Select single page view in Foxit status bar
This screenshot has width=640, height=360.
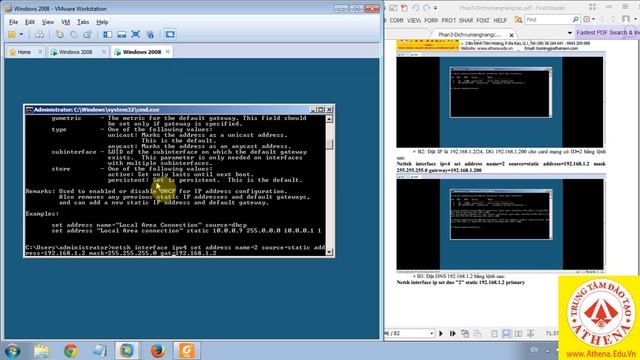[x=494, y=333]
